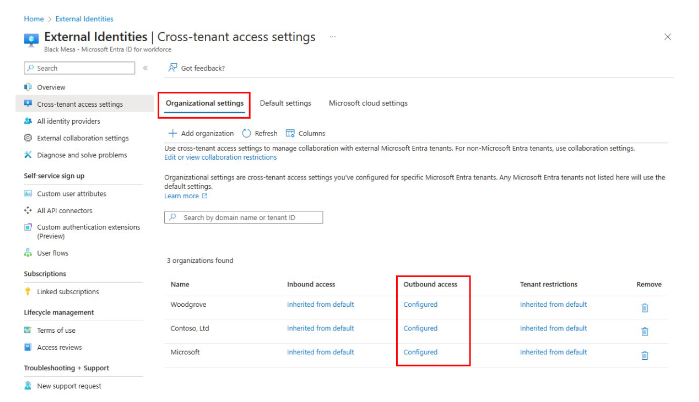The width and height of the screenshot is (699, 402).
Task: Click the Inbound access column header
Action: tap(311, 284)
